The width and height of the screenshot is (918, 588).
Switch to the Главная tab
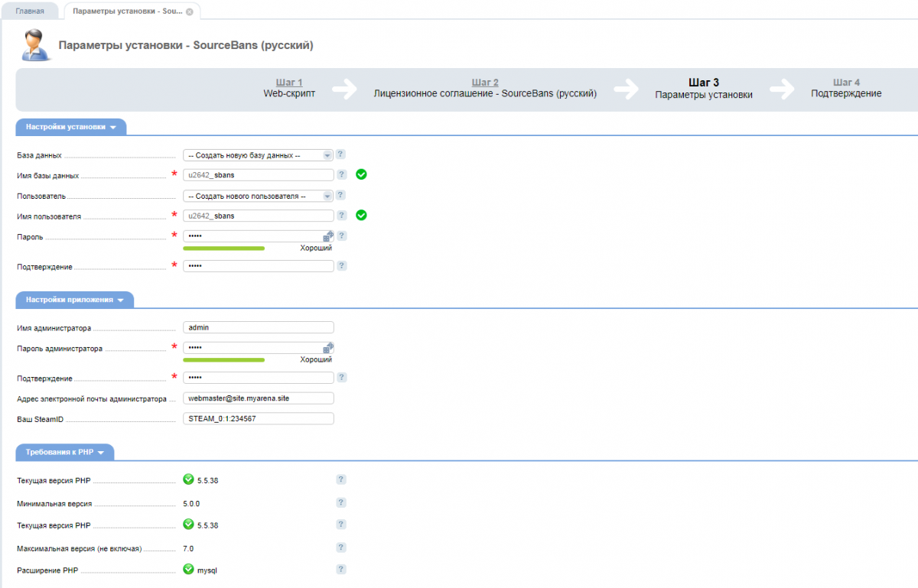[30, 11]
